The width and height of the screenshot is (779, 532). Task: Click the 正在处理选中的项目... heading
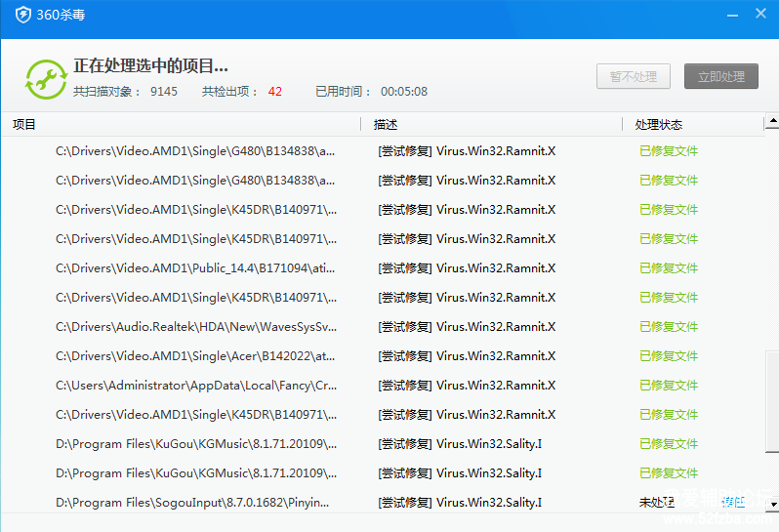151,65
